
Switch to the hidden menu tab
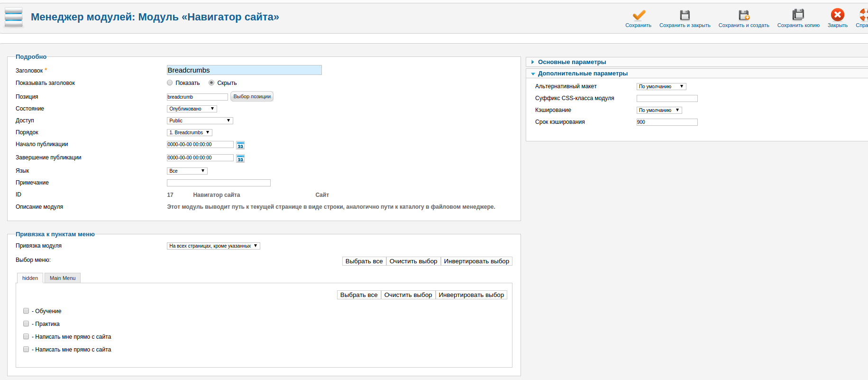(30, 278)
